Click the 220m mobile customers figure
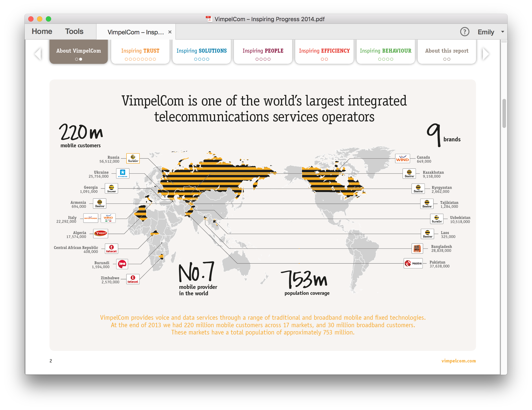This screenshot has width=532, height=410. [x=81, y=136]
